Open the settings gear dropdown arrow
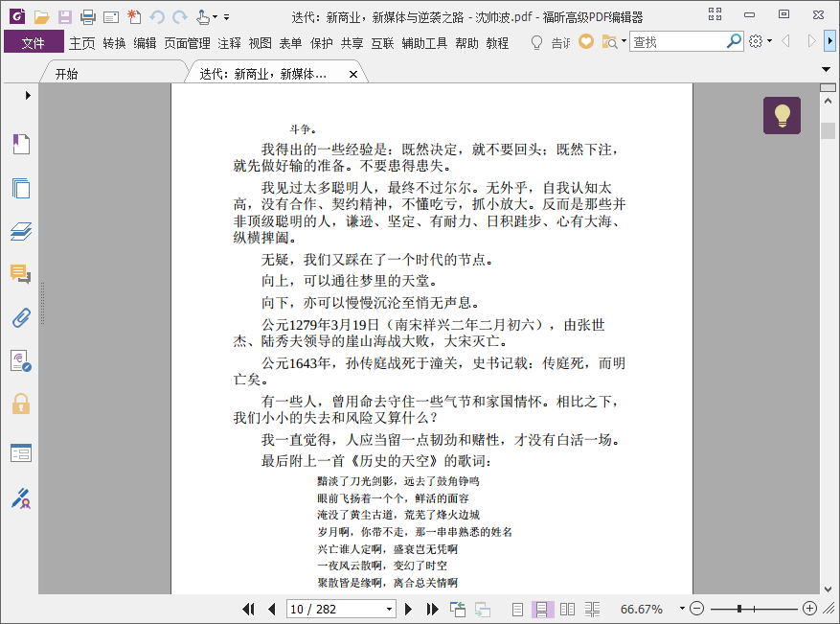This screenshot has height=624, width=840. point(770,41)
